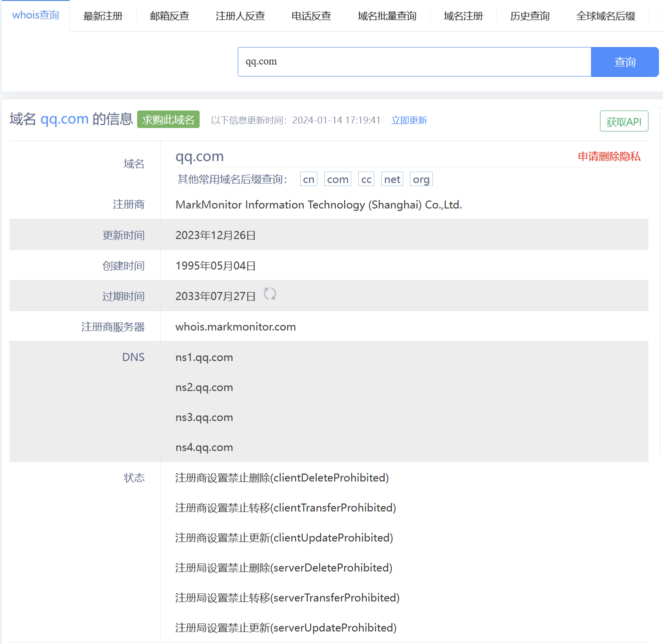This screenshot has height=644, width=663.
Task: Open the whois查询 tab
Action: tap(36, 15)
